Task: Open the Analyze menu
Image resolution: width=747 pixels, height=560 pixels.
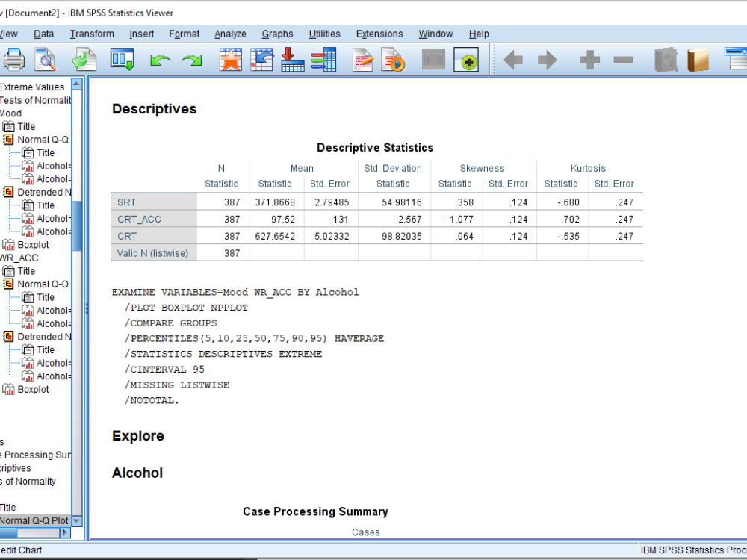Action: tap(230, 34)
